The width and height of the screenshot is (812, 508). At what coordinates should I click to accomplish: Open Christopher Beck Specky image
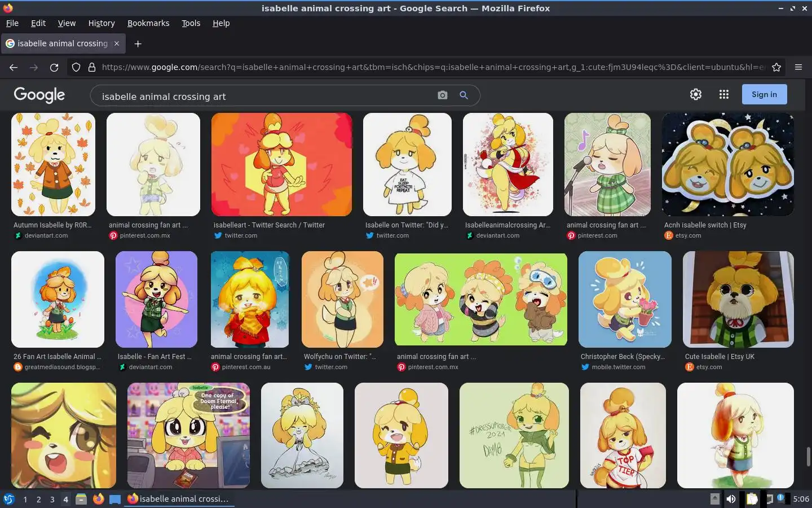(x=625, y=299)
